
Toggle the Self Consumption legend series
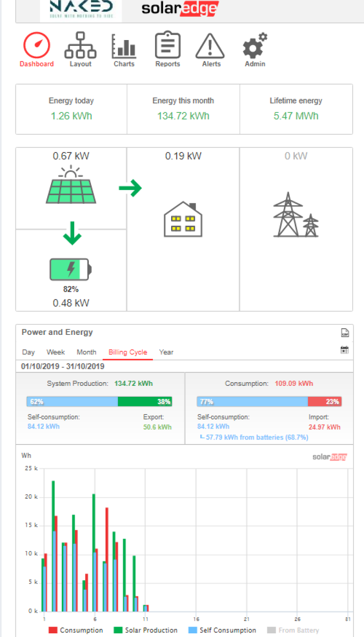[x=222, y=630]
